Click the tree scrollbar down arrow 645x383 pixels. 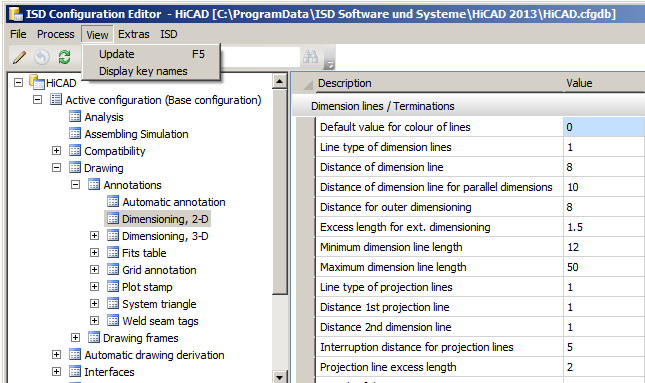click(x=280, y=377)
